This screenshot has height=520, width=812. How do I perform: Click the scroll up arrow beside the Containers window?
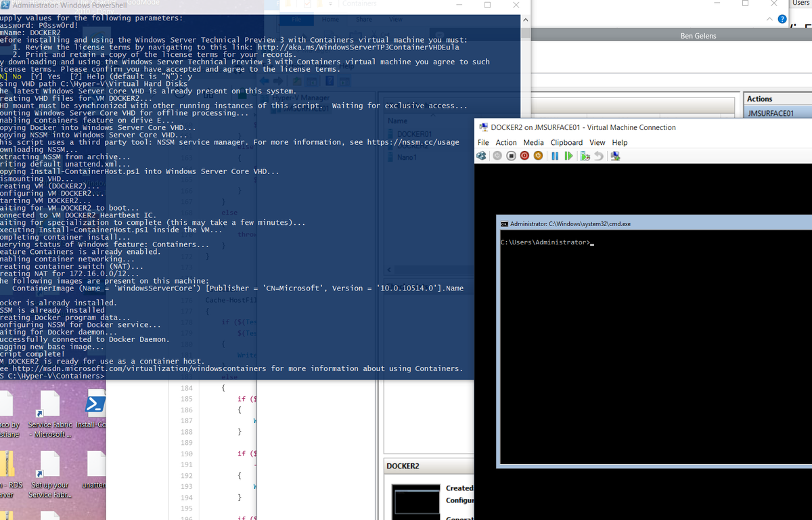point(526,20)
